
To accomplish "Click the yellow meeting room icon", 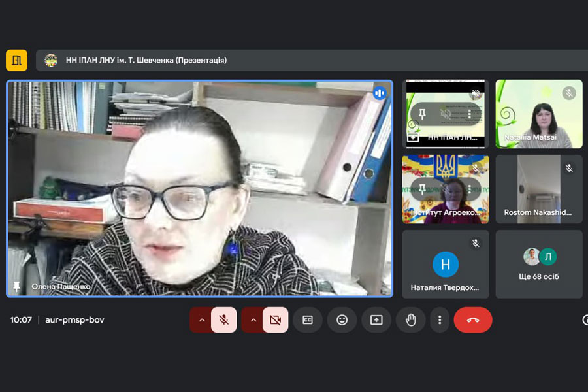I will pyautogui.click(x=16, y=60).
